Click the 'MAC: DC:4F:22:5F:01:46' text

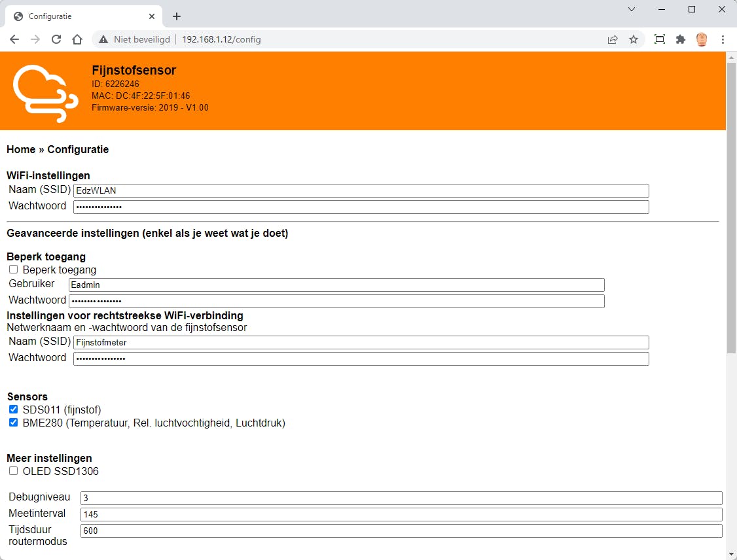coord(141,96)
